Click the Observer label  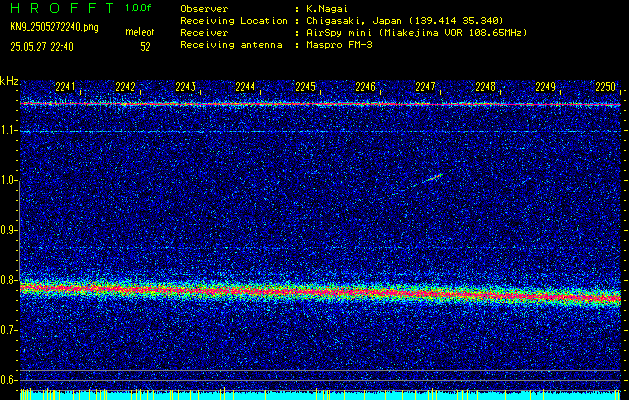(x=204, y=9)
